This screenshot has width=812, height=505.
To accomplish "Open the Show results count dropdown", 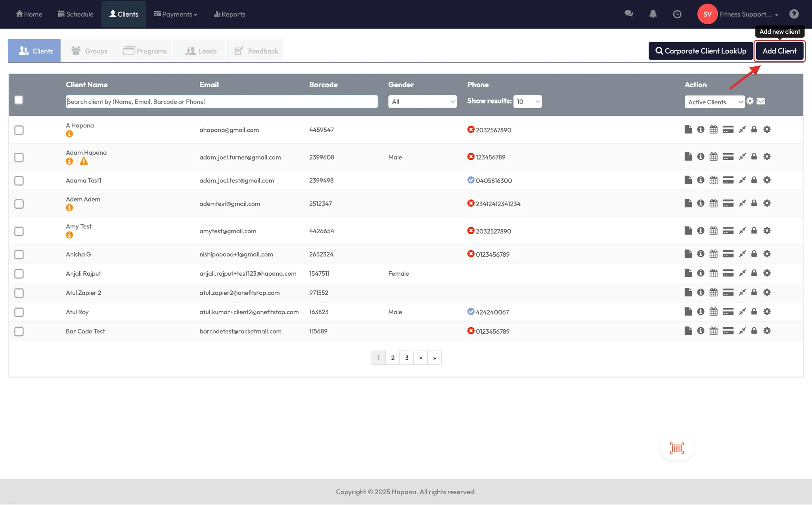I will click(528, 102).
